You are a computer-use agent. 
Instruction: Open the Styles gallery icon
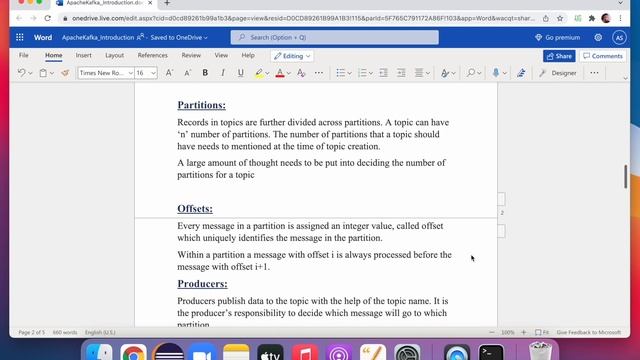(445, 73)
